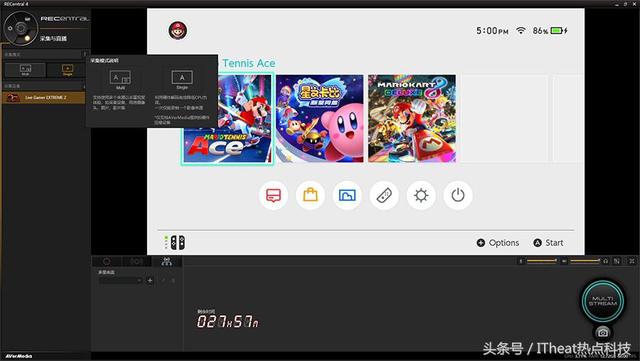
Task: Adjust the microphone volume slider
Action: click(x=542, y=261)
